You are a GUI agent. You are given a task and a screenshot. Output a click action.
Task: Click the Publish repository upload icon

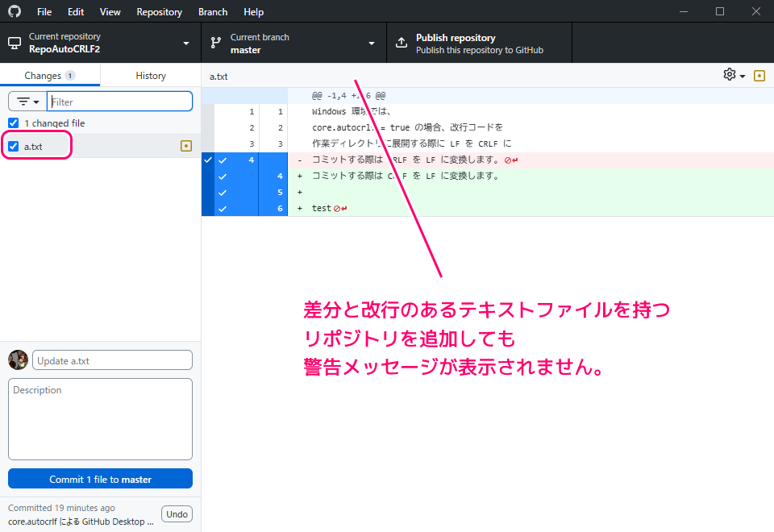pos(402,44)
